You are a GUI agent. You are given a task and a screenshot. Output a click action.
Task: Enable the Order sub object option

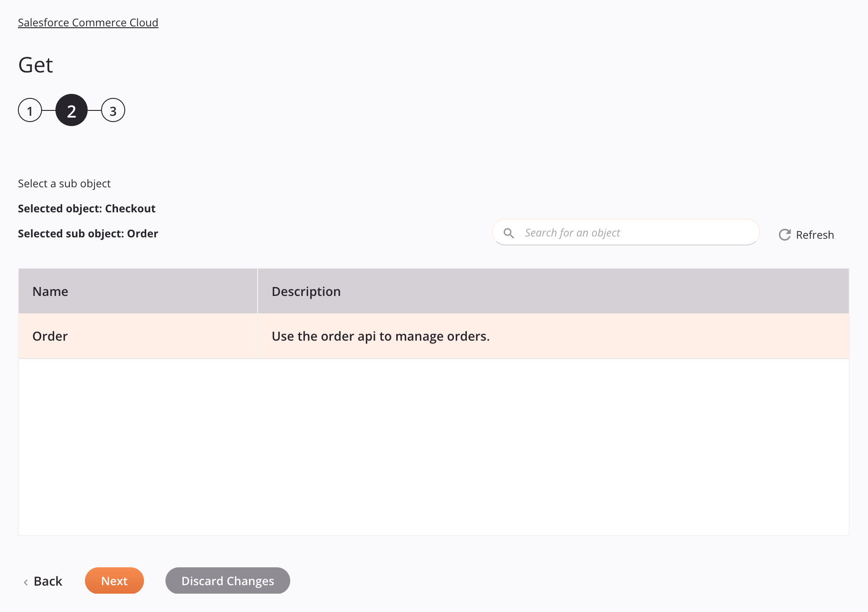click(x=434, y=335)
